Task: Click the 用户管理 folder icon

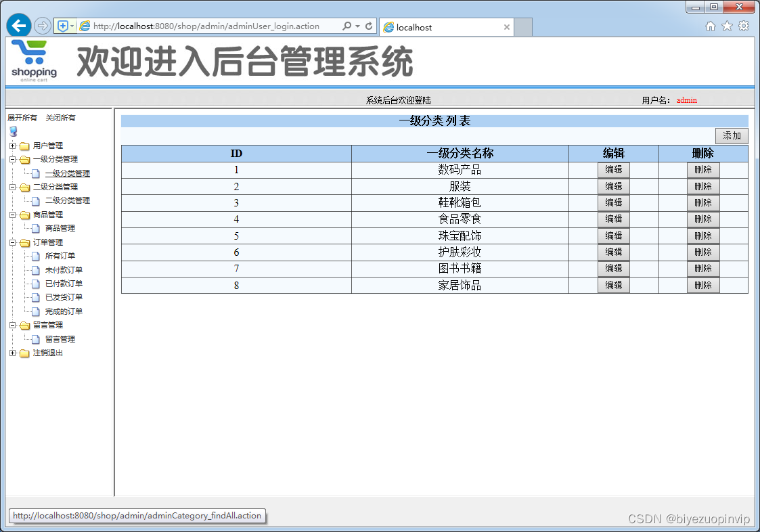Action: [x=24, y=146]
